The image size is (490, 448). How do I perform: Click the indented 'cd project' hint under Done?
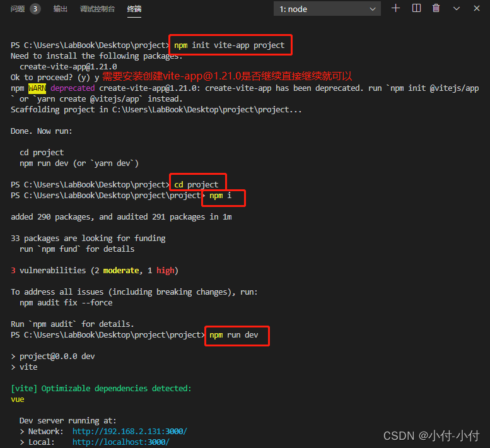pyautogui.click(x=42, y=153)
